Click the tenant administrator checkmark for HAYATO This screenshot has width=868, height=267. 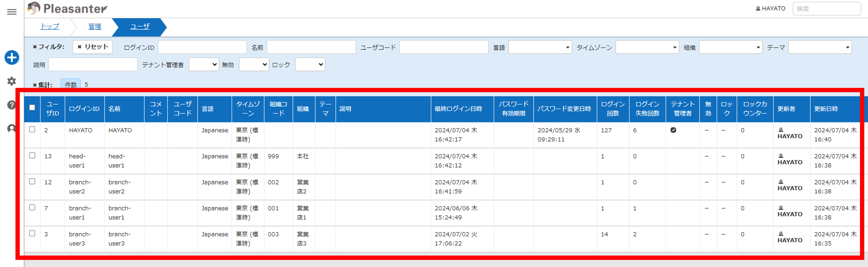pos(673,130)
